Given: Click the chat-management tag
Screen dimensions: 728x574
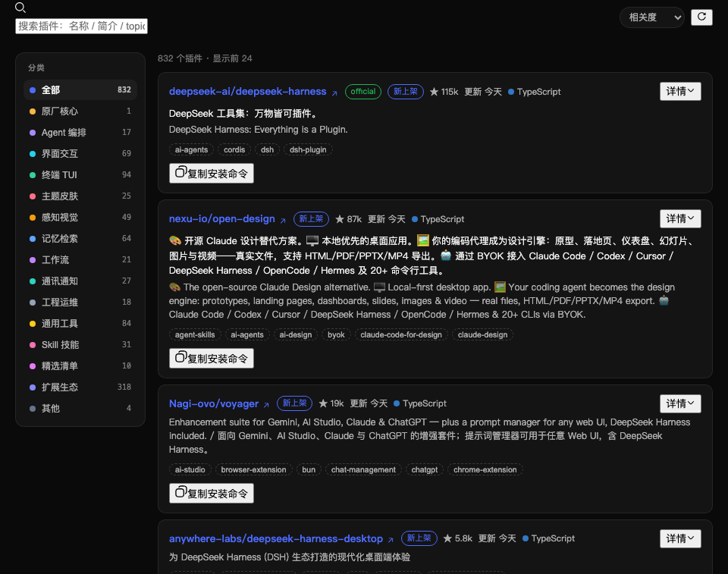Looking at the screenshot, I should 363,469.
